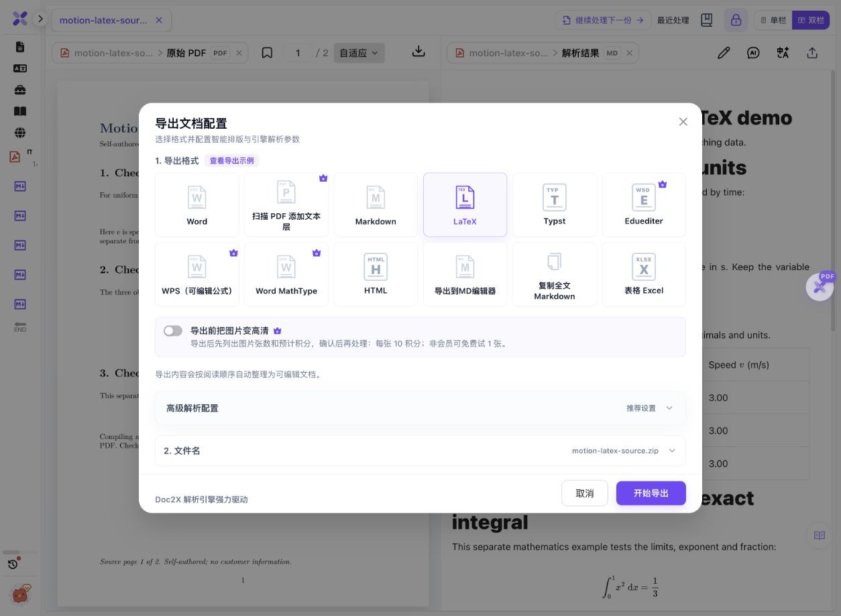The image size is (841, 616).
Task: Select Eduediter export format
Action: (644, 204)
